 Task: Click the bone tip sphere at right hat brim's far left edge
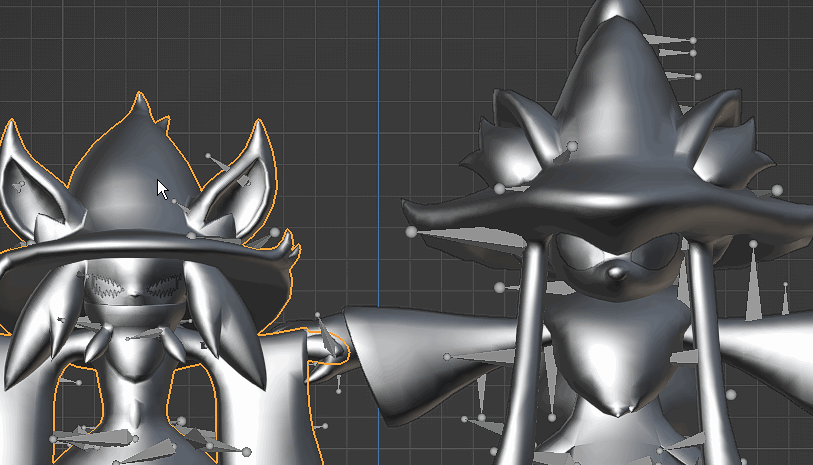pyautogui.click(x=411, y=232)
